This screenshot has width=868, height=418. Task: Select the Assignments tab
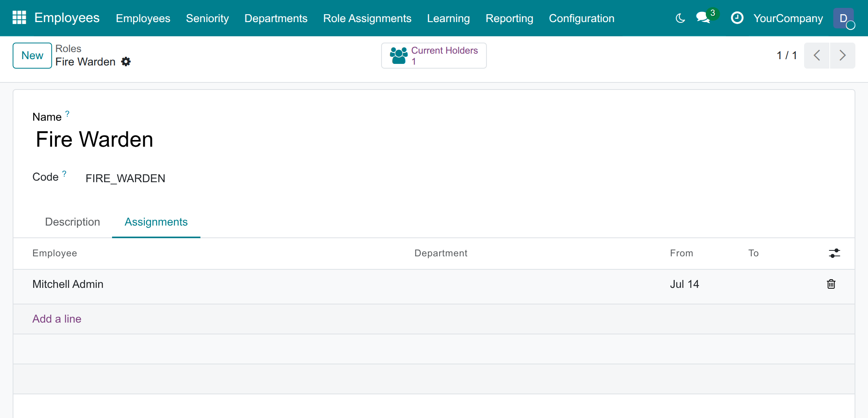156,222
